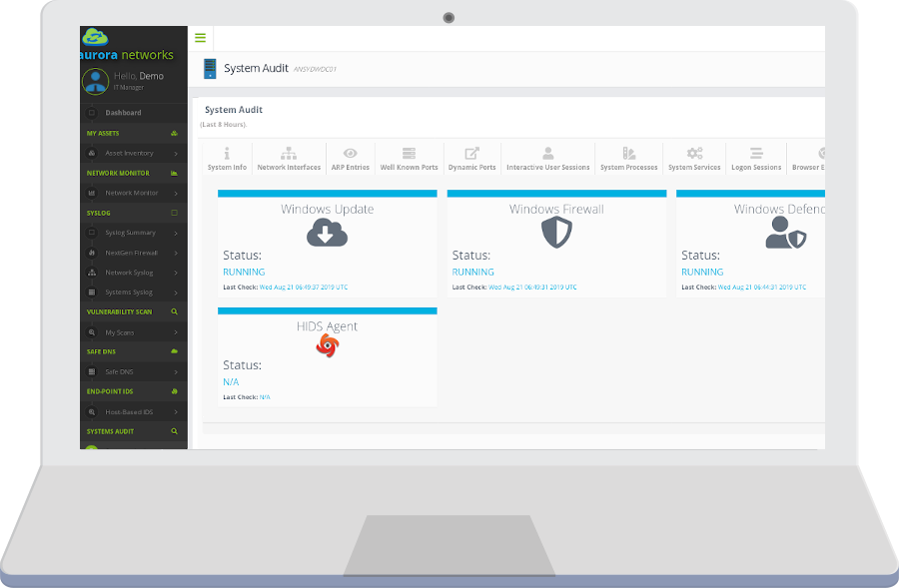Open Network Syslog sidebar item
Viewport: 899px width, 588px height.
(134, 273)
